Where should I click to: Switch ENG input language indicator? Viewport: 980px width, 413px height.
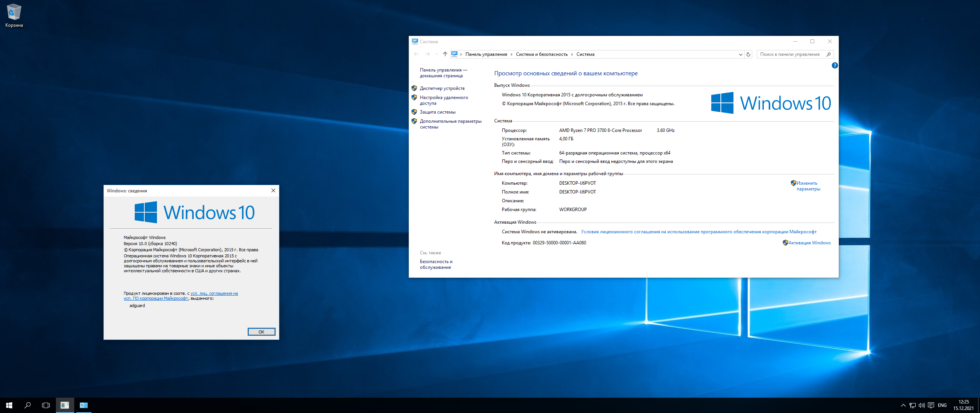(942, 405)
